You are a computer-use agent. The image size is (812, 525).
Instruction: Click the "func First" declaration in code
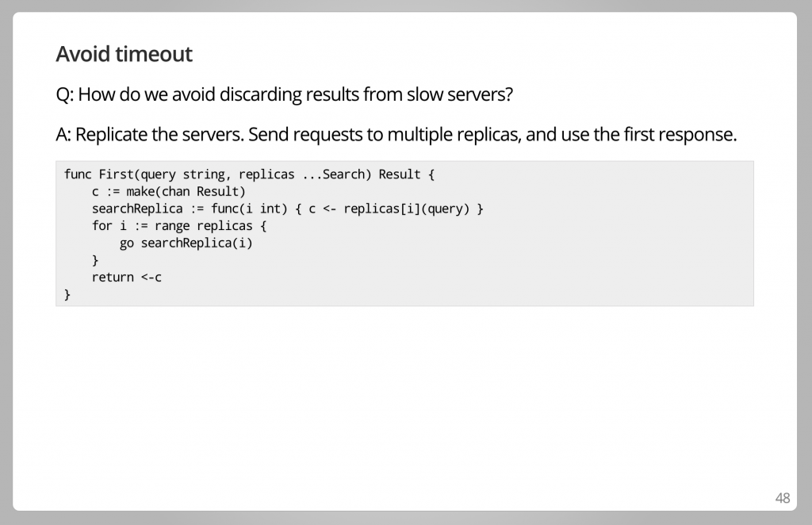(x=99, y=174)
